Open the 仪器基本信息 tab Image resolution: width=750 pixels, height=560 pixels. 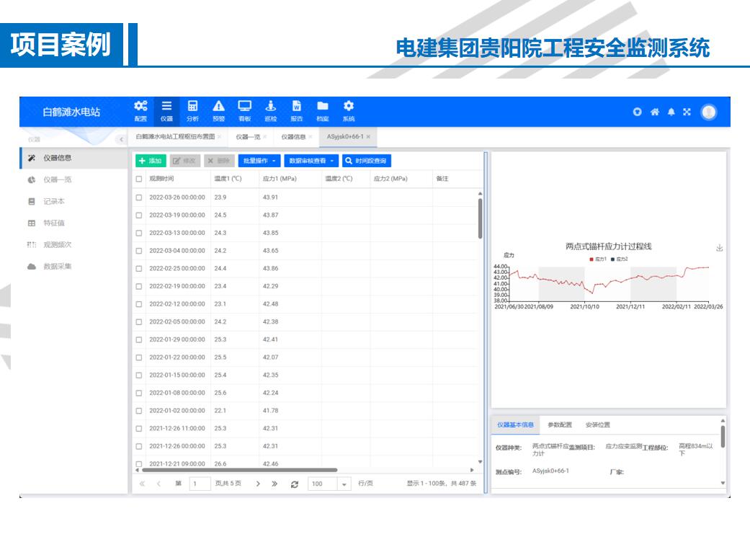point(515,425)
